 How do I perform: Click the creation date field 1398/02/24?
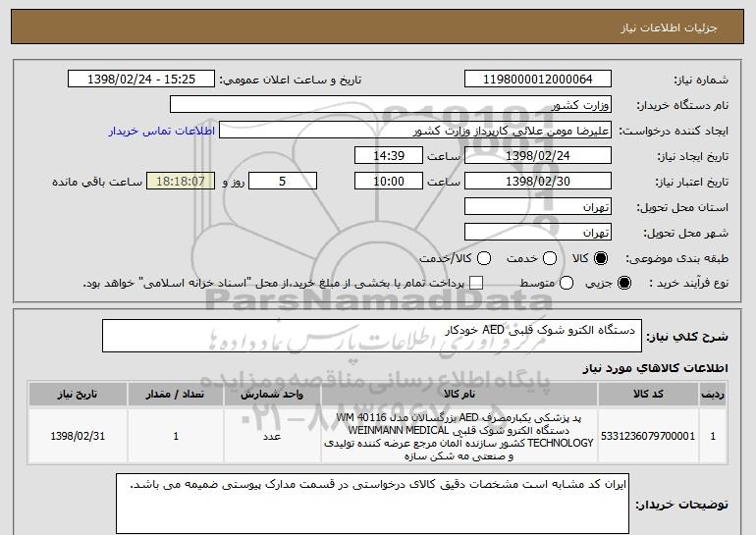tap(538, 156)
